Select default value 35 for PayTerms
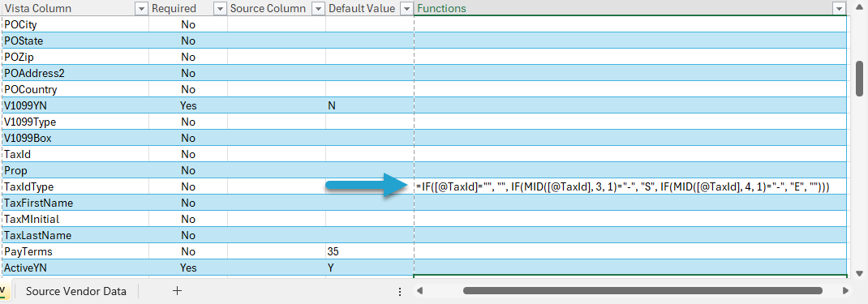Viewport: 868px width, 304px height. (369, 251)
